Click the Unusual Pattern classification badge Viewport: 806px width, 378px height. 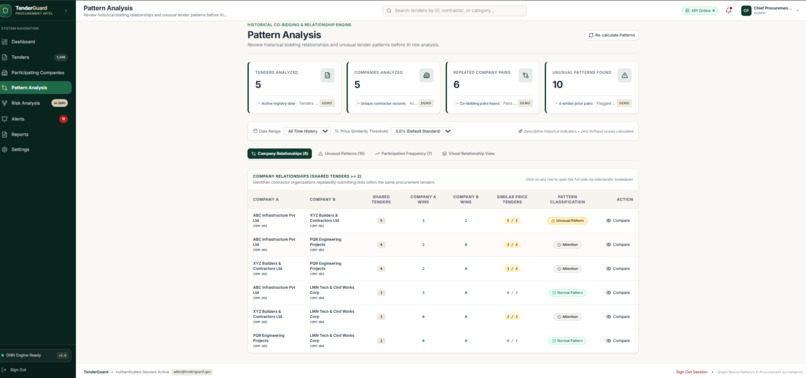[x=567, y=221]
